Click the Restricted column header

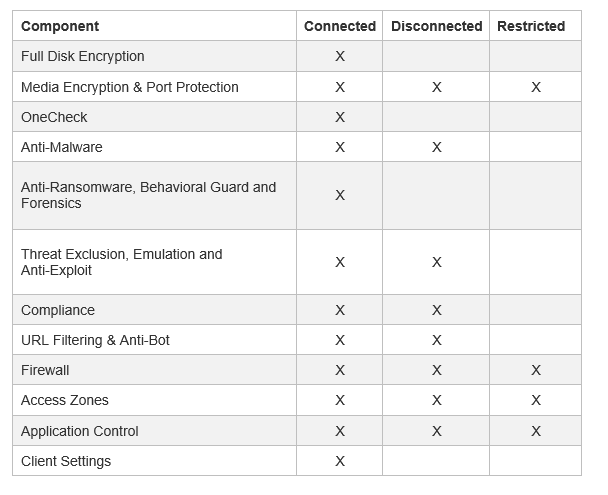pyautogui.click(x=531, y=26)
